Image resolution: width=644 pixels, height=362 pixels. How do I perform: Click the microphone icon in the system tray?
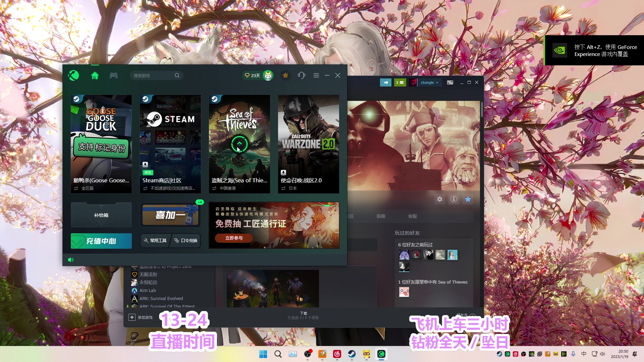coord(573,354)
